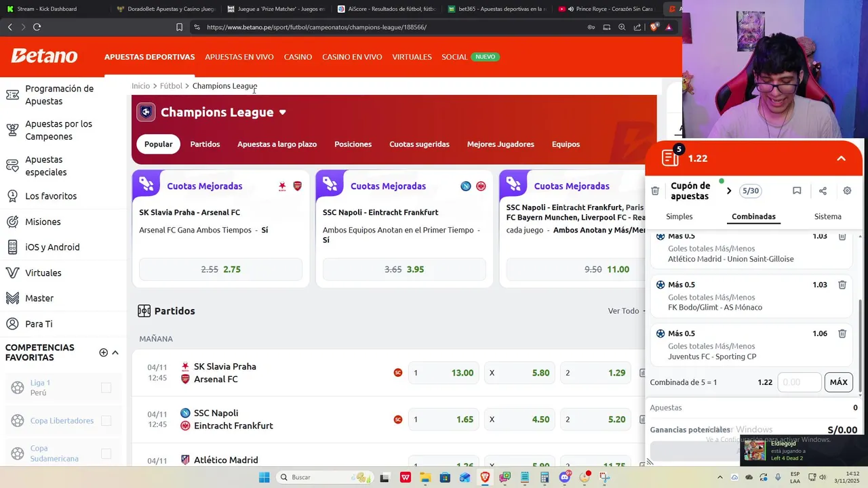Open Casino en Vivo menu
This screenshot has width=868, height=488.
point(352,57)
